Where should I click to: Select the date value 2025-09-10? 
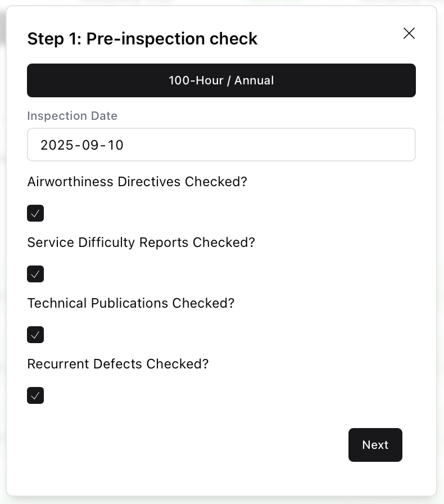click(x=81, y=145)
